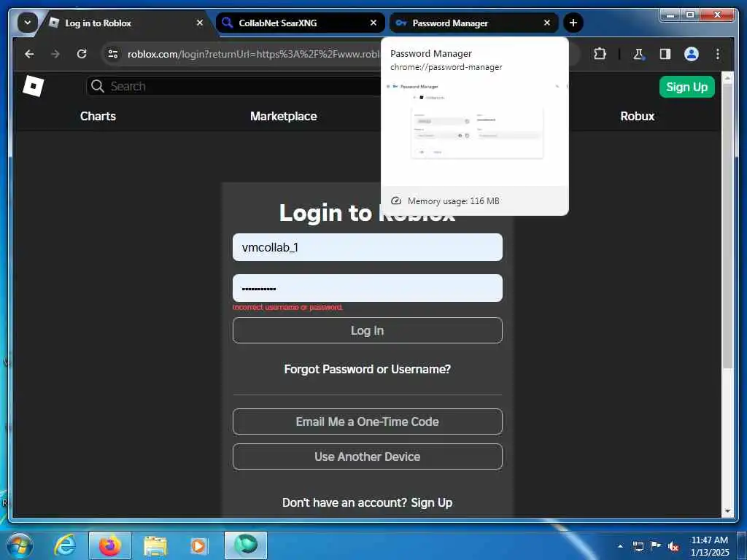Image resolution: width=747 pixels, height=560 pixels.
Task: Open the network tray icon
Action: [638, 546]
